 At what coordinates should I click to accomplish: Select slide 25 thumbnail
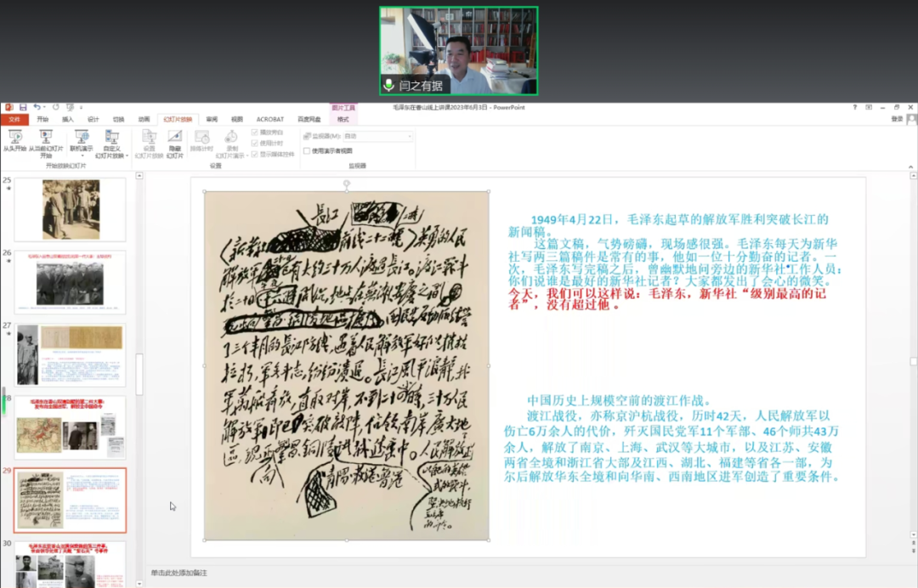tap(71, 210)
